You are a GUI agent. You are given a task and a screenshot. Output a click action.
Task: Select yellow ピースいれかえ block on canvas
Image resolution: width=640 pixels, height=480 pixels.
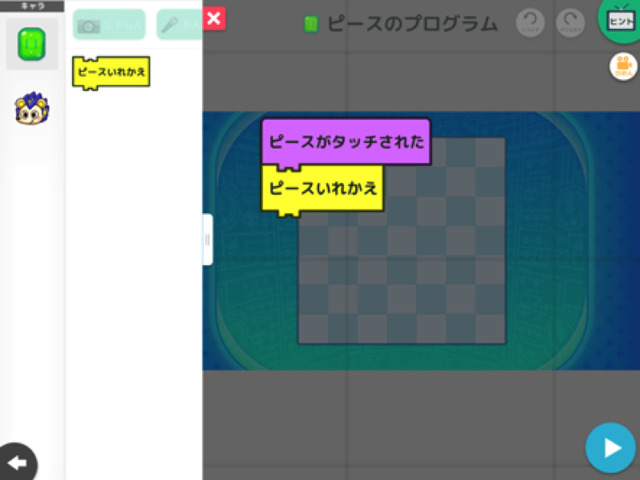click(322, 189)
